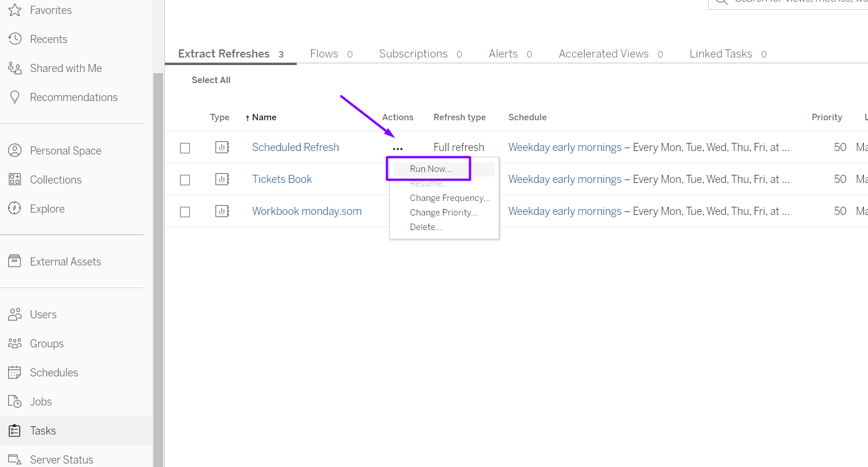Click the Collections icon in sidebar
Image resolution: width=868 pixels, height=467 pixels.
tap(15, 179)
